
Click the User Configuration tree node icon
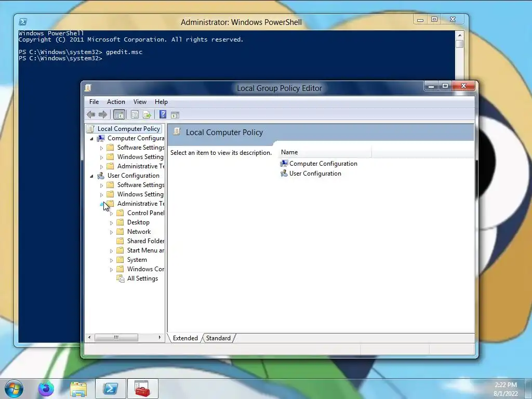click(101, 176)
